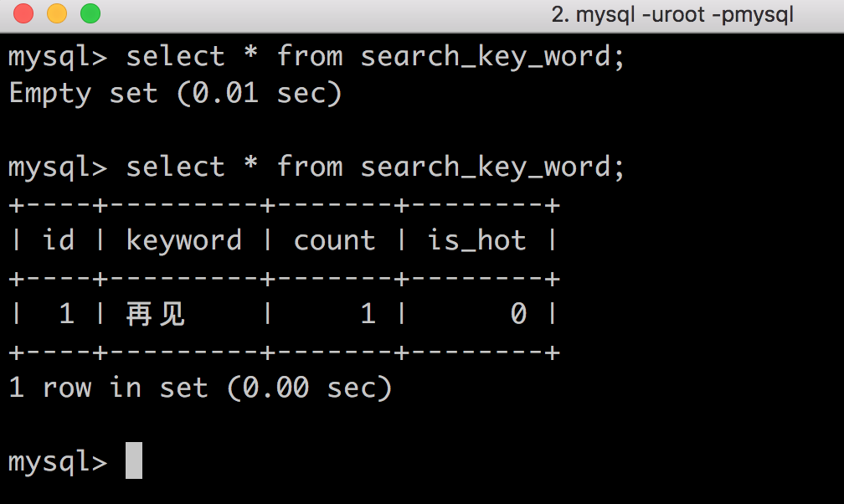Click the 'keyword' column header
The width and height of the screenshot is (844, 504).
pyautogui.click(x=183, y=241)
